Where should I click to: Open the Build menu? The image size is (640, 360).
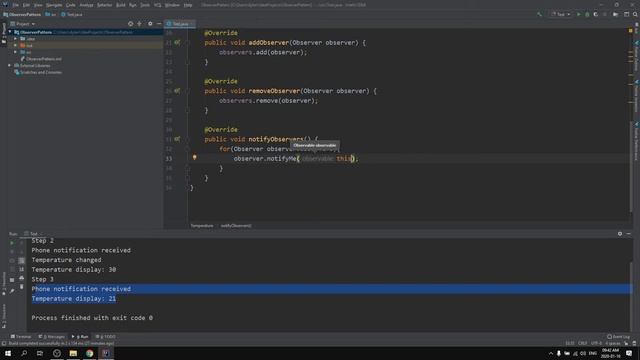121,5
